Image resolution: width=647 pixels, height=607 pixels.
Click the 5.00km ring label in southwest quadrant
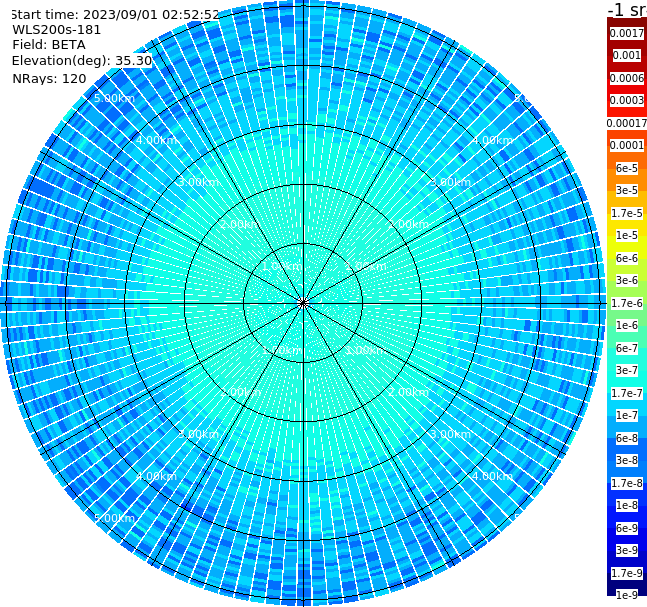pyautogui.click(x=114, y=518)
